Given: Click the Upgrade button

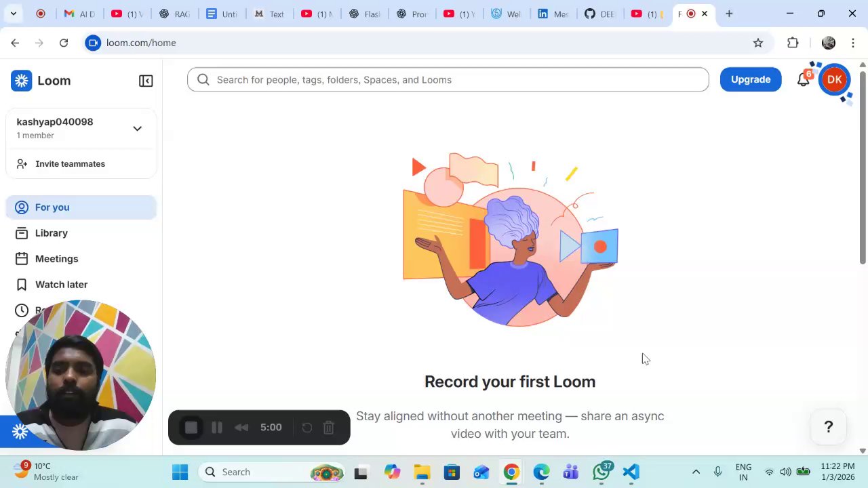Looking at the screenshot, I should click(751, 79).
